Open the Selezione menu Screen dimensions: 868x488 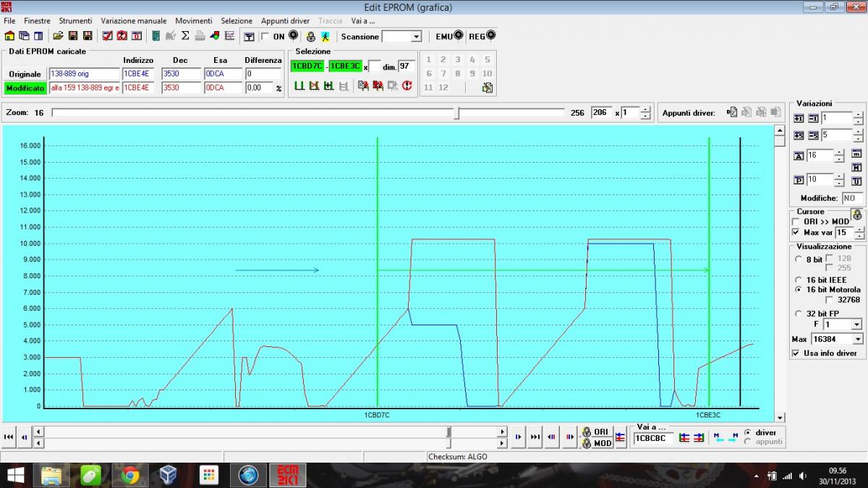pos(237,21)
